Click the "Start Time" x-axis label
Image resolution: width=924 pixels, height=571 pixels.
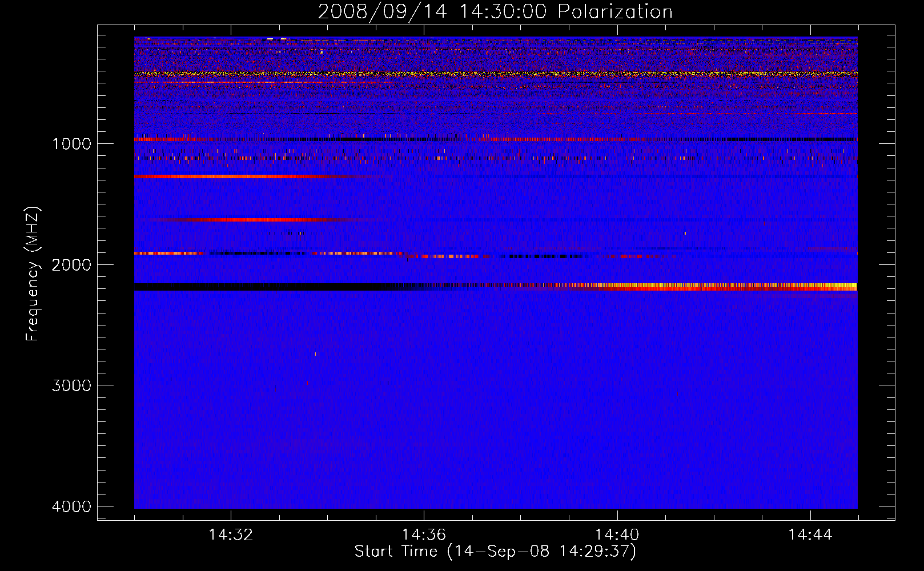click(495, 552)
